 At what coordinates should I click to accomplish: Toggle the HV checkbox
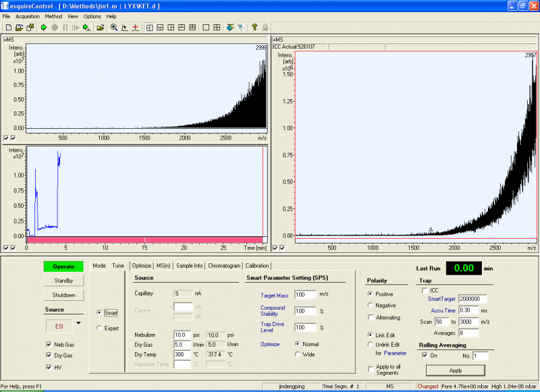point(48,367)
